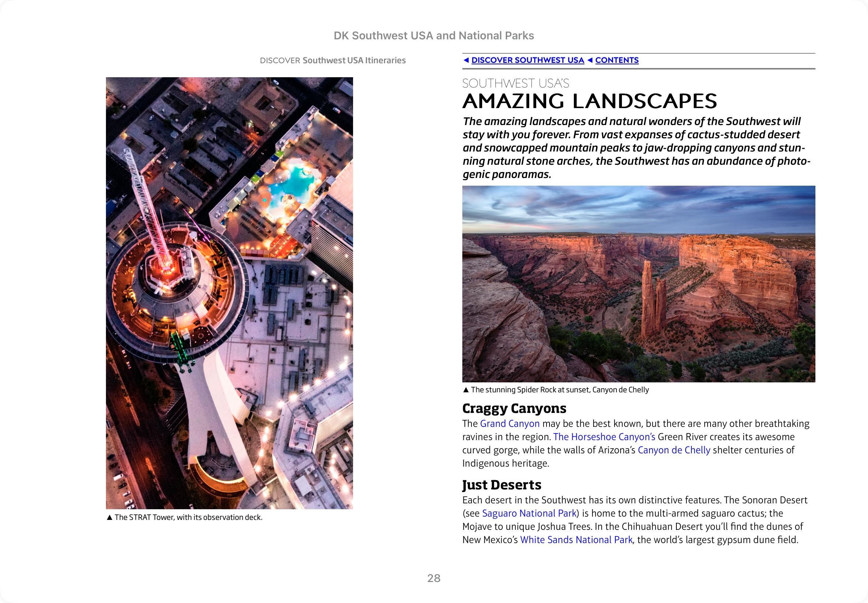The image size is (868, 603).
Task: Click the triangle marker by Spider Rock caption
Action: [466, 390]
